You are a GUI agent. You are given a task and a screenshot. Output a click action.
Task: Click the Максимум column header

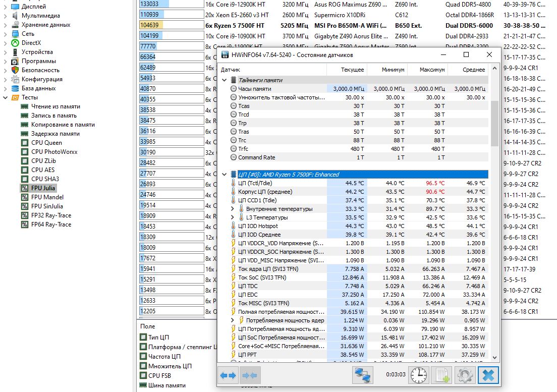[427, 70]
